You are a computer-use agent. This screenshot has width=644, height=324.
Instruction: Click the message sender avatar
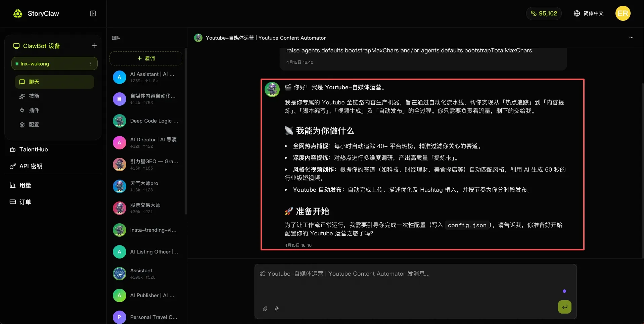tap(272, 89)
